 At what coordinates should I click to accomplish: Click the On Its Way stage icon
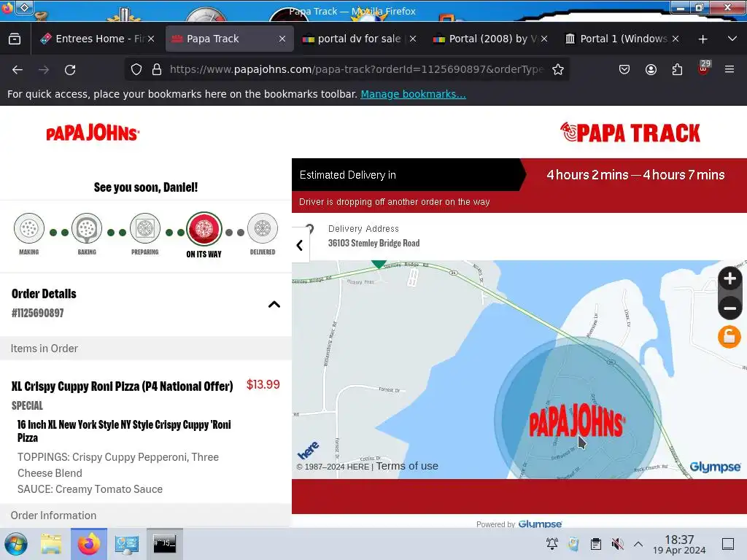coord(204,228)
